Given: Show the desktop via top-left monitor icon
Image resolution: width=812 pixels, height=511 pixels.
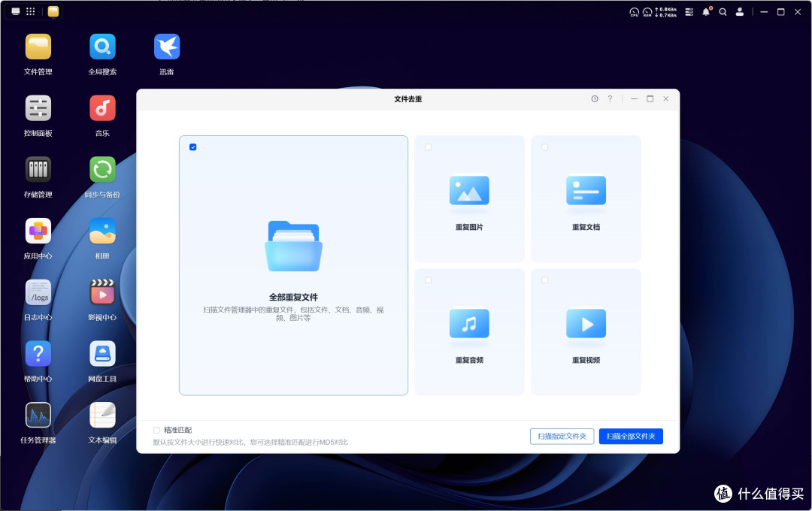Looking at the screenshot, I should pos(16,11).
